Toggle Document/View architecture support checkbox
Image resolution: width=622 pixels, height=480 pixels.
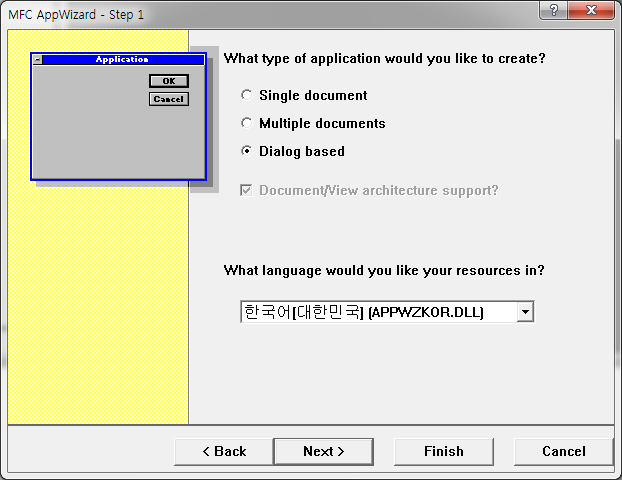[x=246, y=190]
